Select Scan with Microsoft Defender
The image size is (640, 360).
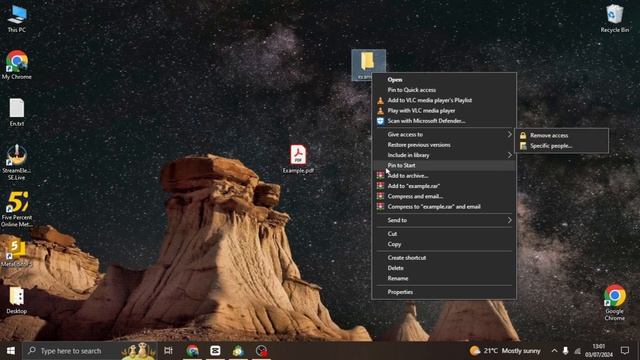[444, 121]
